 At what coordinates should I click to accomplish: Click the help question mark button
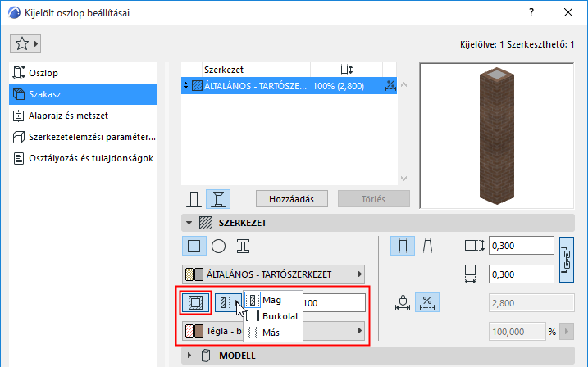pos(531,12)
